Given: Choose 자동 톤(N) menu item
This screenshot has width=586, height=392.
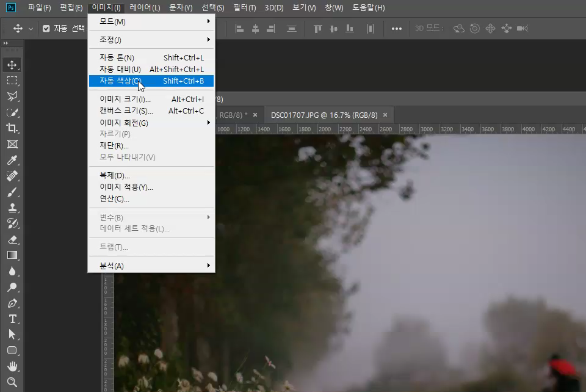Looking at the screenshot, I should point(151,57).
